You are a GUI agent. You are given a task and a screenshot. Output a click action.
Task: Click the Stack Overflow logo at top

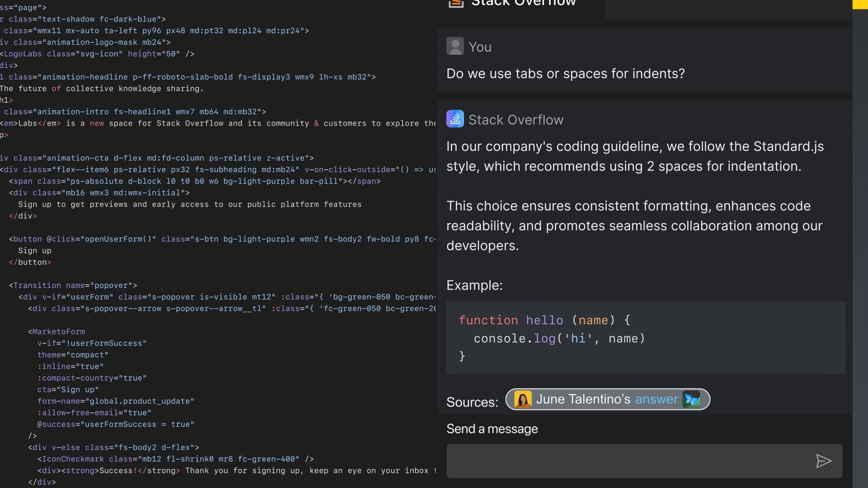(456, 3)
